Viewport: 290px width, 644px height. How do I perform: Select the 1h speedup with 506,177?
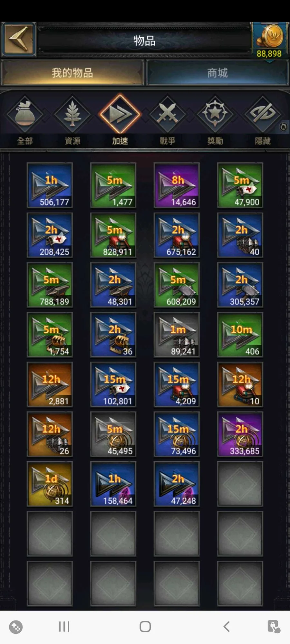[50, 185]
